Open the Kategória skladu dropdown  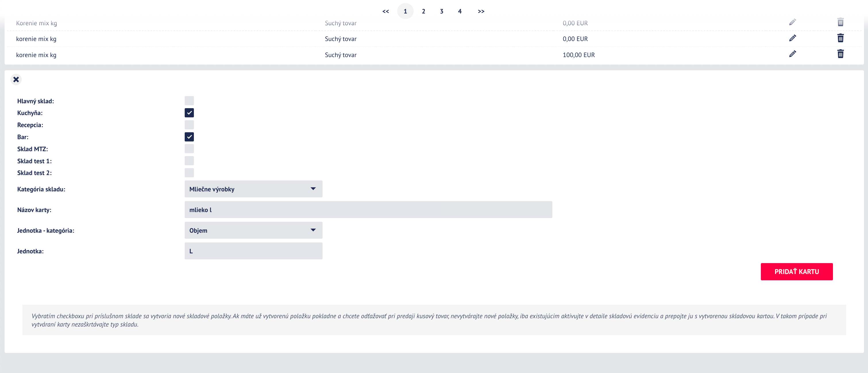[x=253, y=189]
